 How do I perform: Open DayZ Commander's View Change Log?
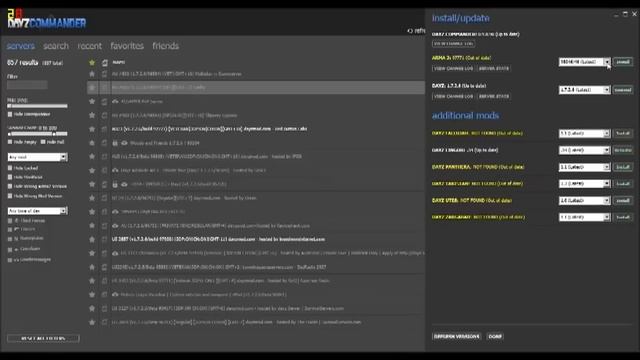point(453,44)
